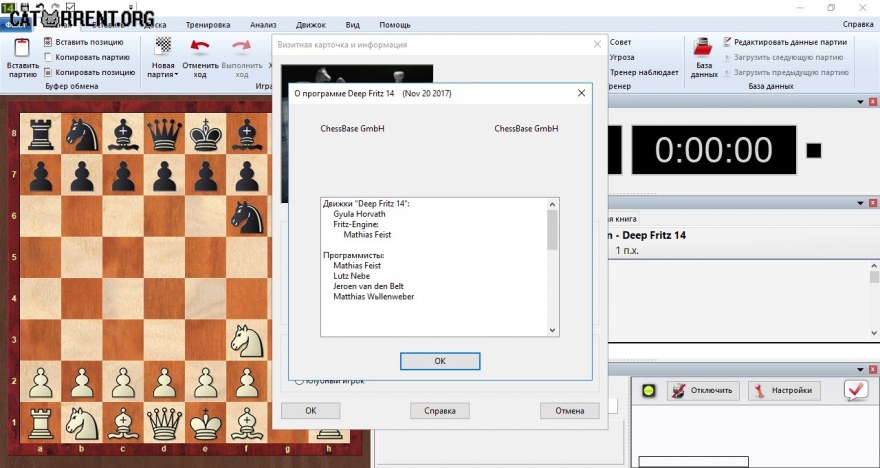Switch to the книга tab in notation panel
The height and width of the screenshot is (468, 880).
[x=624, y=219]
